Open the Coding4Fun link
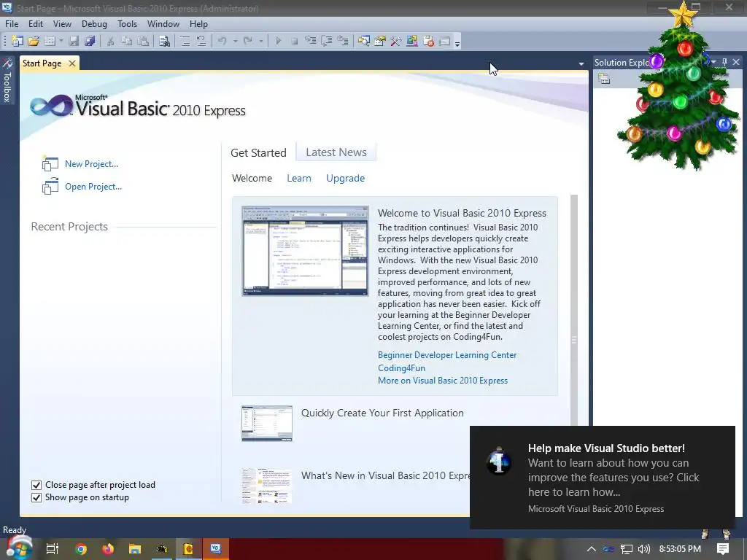The height and width of the screenshot is (560, 747). point(402,368)
